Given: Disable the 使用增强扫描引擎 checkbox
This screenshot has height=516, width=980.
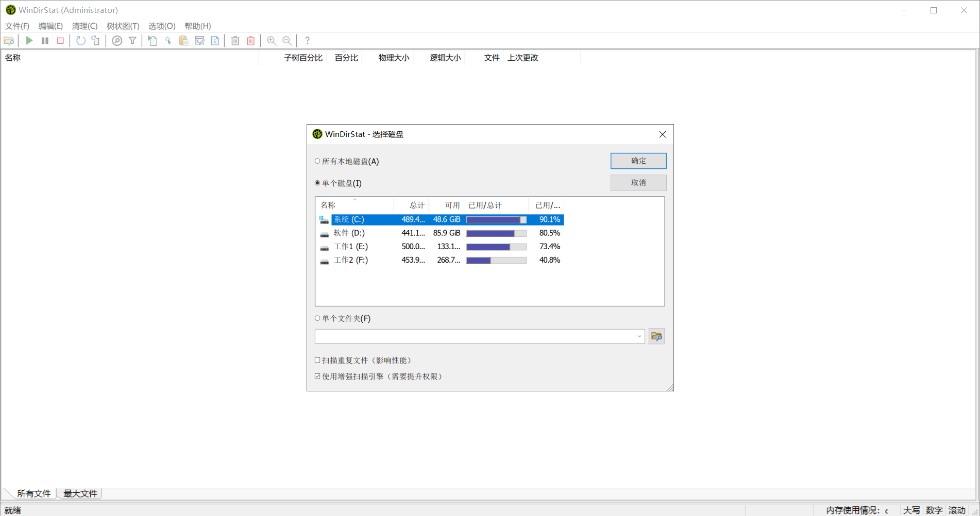Looking at the screenshot, I should (317, 376).
